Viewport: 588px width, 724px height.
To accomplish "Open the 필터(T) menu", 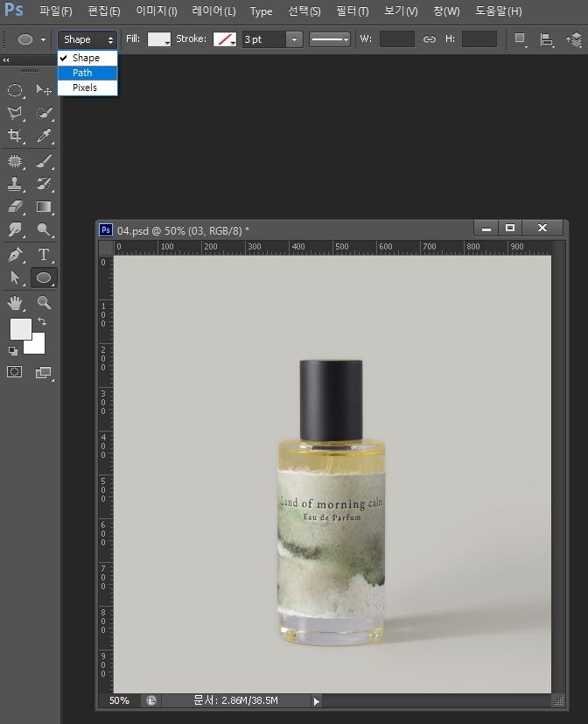I will [353, 11].
